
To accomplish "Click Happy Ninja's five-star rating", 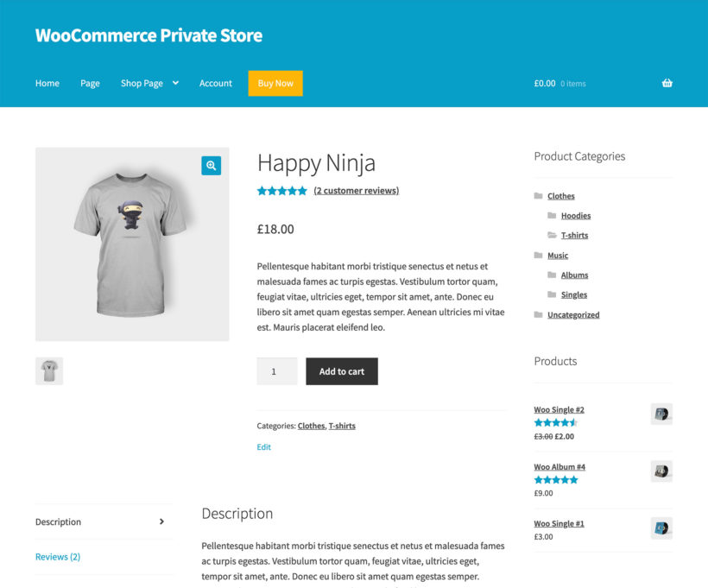I will pos(281,190).
